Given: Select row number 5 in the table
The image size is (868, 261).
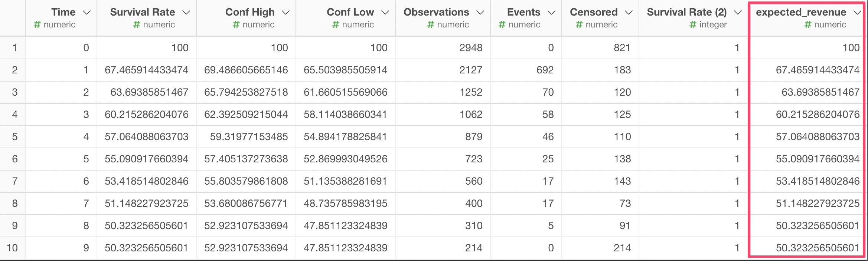Looking at the screenshot, I should pos(14,137).
